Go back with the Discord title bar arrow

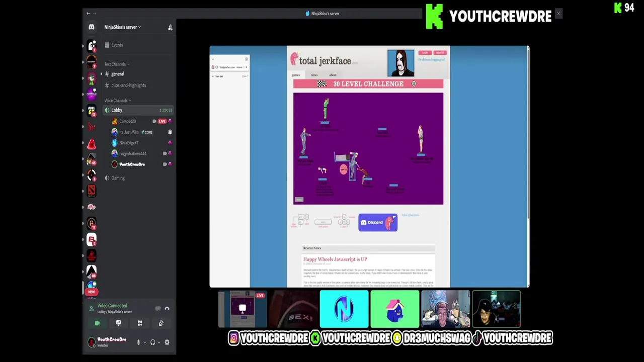(89, 14)
